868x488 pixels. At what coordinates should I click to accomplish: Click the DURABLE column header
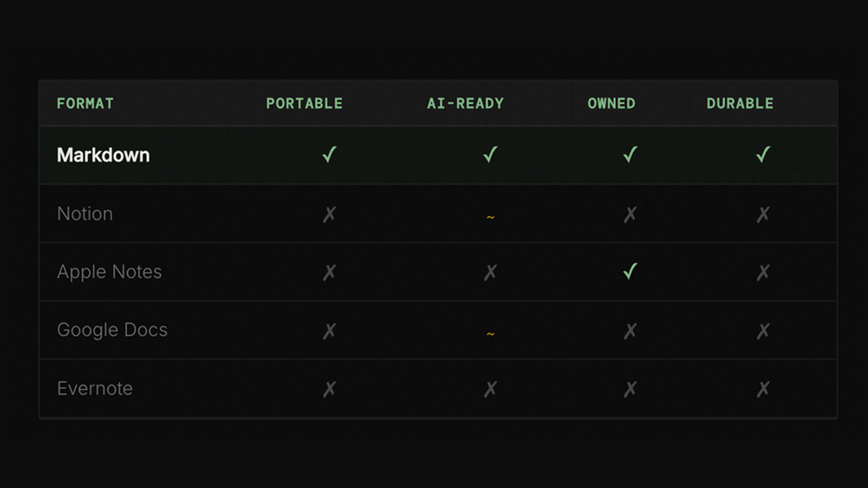740,104
